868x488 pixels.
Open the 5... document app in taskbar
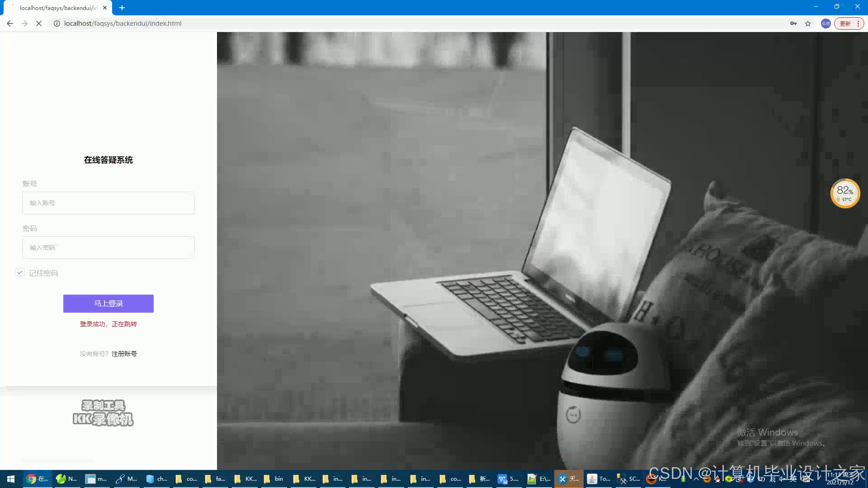click(509, 479)
